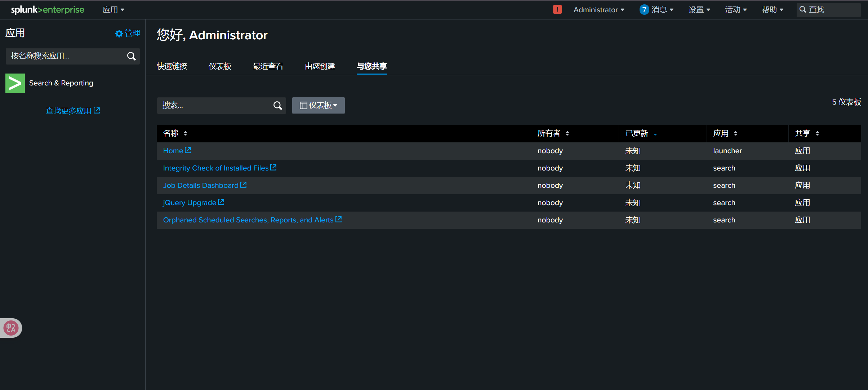Click the splunk>enterprise logo
Screen dimensions: 868x390
[48, 10]
